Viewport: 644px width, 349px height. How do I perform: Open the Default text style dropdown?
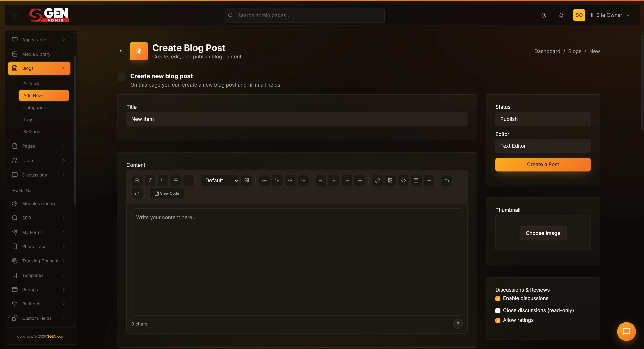click(220, 180)
